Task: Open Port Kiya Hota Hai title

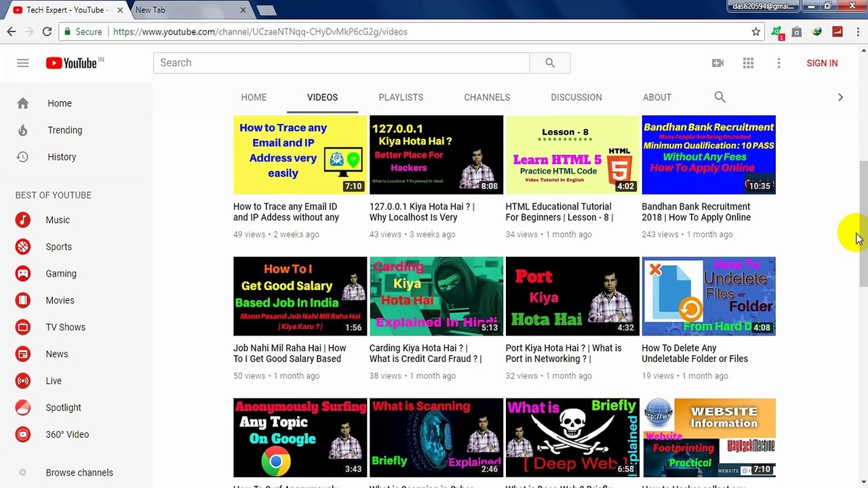Action: pyautogui.click(x=564, y=353)
